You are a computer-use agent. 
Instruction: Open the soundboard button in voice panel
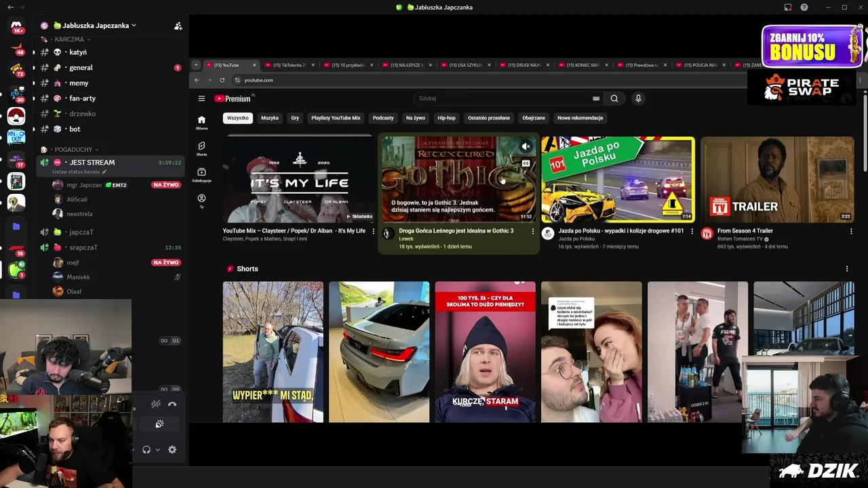click(159, 424)
